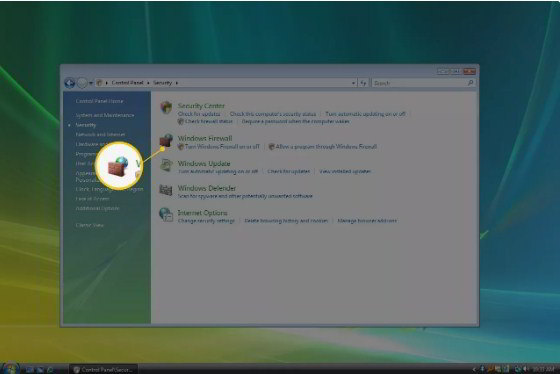The height and width of the screenshot is (374, 560).
Task: Click the Forward navigation arrow button
Action: [82, 83]
